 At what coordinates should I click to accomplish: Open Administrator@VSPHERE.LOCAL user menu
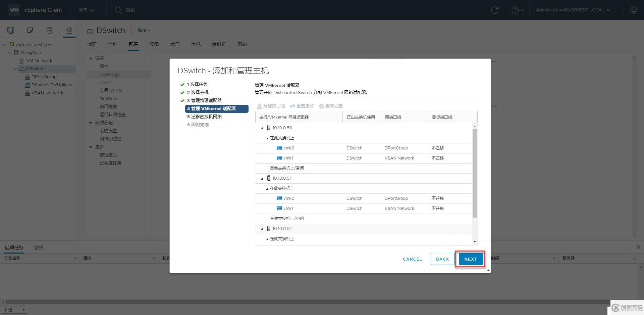pos(573,10)
